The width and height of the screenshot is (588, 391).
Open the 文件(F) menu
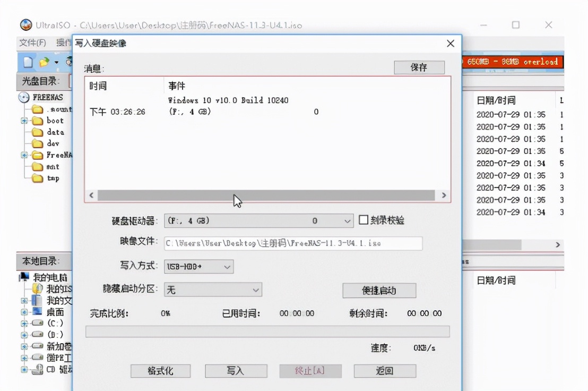(32, 43)
